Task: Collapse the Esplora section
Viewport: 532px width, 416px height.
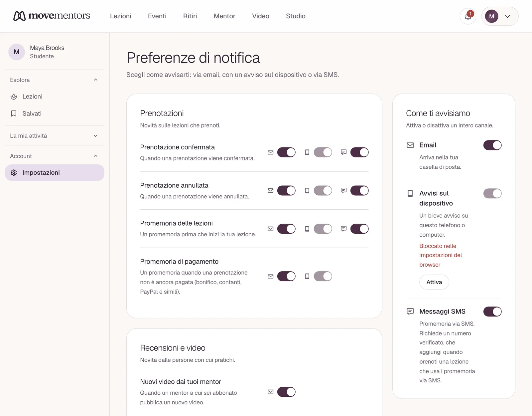Action: pyautogui.click(x=55, y=80)
